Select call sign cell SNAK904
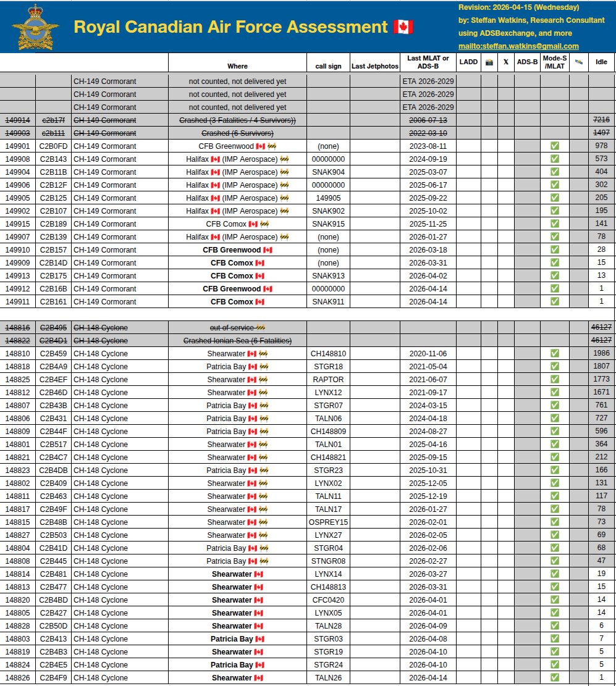Image resolution: width=616 pixels, height=686 pixels. tap(328, 172)
